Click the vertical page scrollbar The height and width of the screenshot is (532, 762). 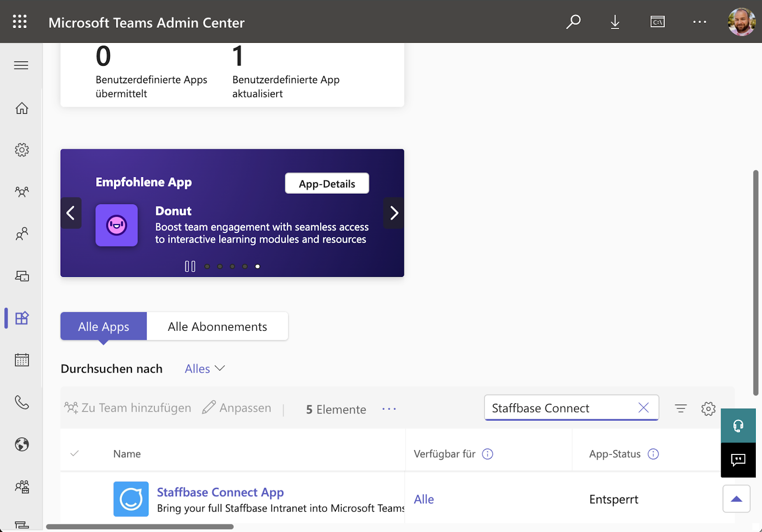coord(756,283)
